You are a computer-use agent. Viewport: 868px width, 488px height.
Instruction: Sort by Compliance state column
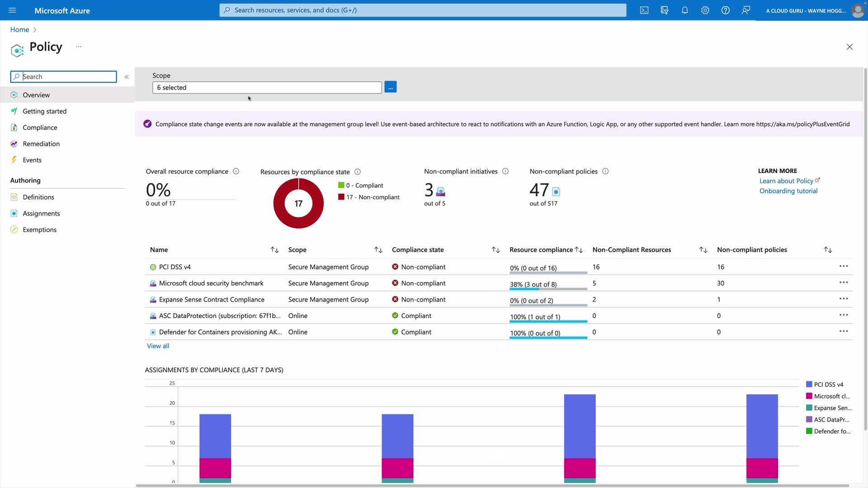pos(495,250)
